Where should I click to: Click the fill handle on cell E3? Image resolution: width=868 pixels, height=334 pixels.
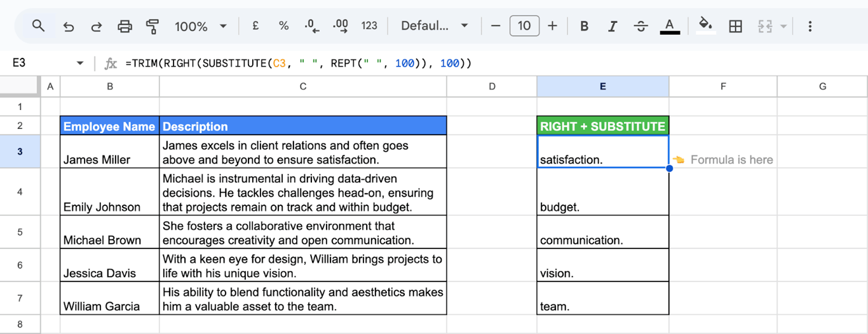tap(669, 168)
